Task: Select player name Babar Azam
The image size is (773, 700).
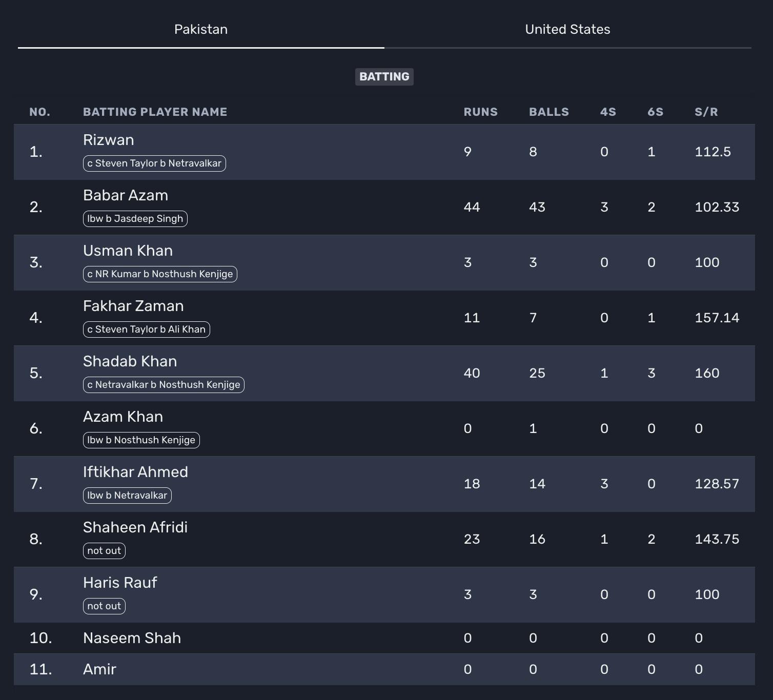Action: tap(126, 195)
